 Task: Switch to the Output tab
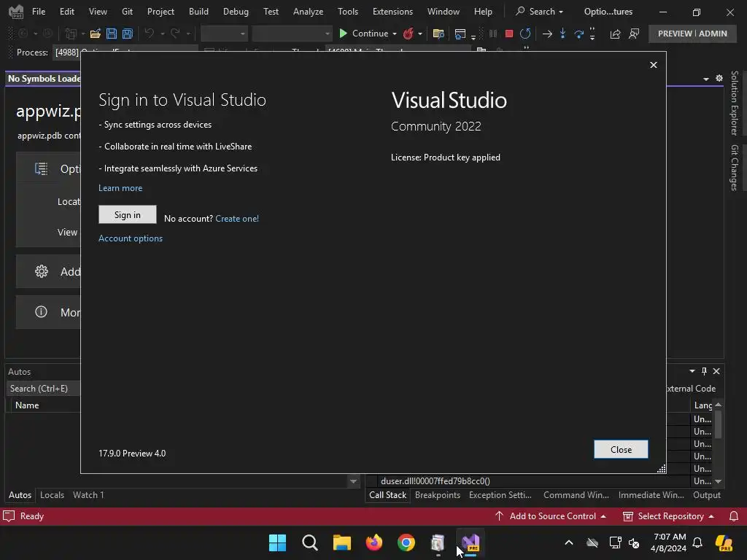[706, 495]
